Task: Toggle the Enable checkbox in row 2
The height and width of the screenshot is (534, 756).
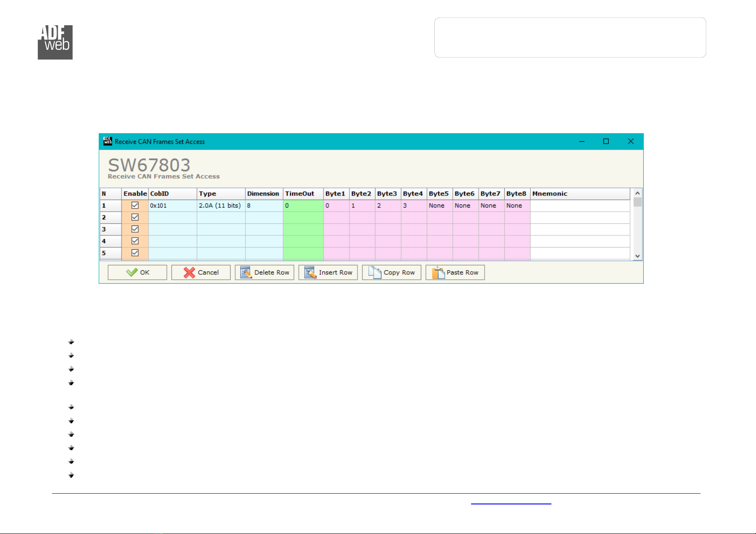Action: click(135, 217)
